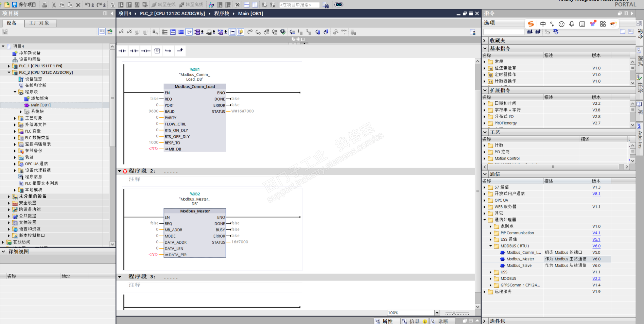644x324 pixels.
Task: Click the <???> DATA_PTR parameter on Modbus_Master
Action: pos(153,255)
